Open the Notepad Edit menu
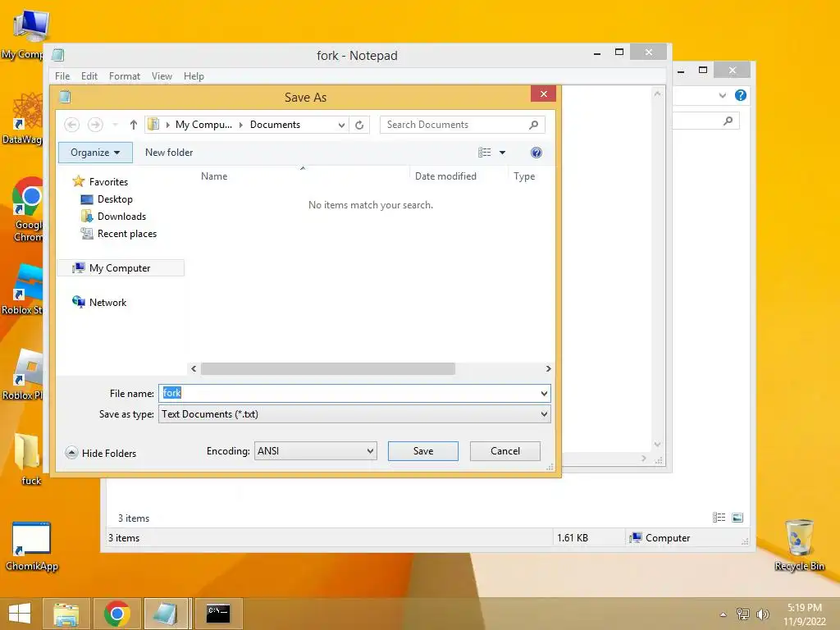840x630 pixels. pyautogui.click(x=89, y=76)
